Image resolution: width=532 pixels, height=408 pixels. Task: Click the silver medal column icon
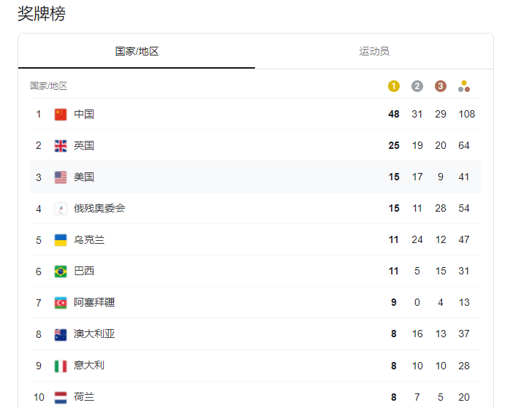click(x=417, y=86)
